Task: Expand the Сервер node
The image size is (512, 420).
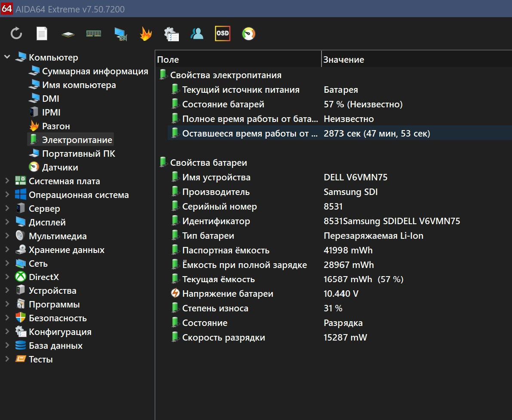Action: click(7, 208)
